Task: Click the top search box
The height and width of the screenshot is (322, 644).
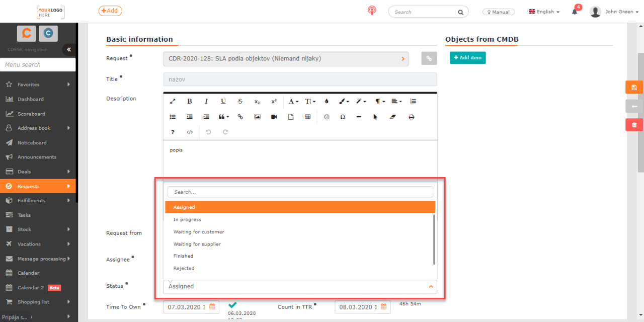Action: tap(428, 12)
